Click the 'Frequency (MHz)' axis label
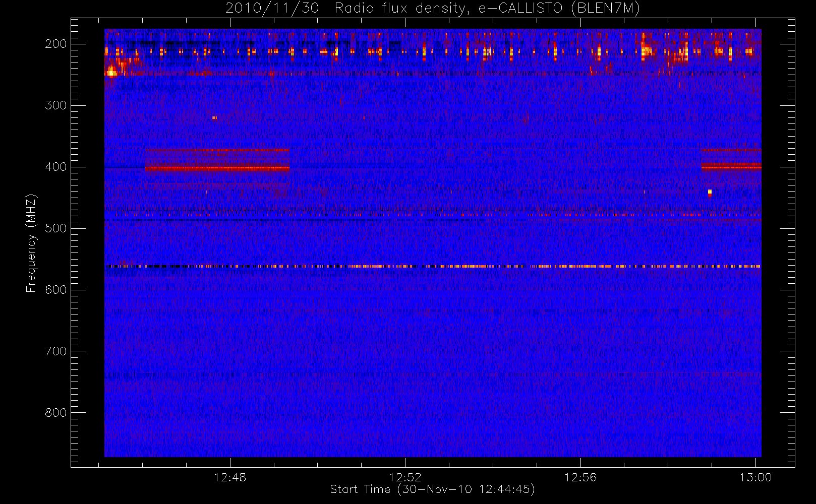Image resolution: width=816 pixels, height=504 pixels. click(31, 243)
